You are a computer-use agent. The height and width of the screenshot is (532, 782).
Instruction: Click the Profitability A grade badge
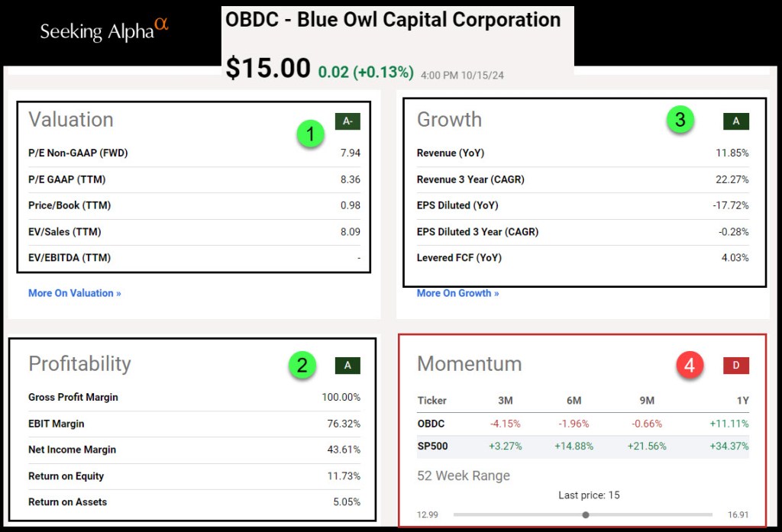[347, 365]
